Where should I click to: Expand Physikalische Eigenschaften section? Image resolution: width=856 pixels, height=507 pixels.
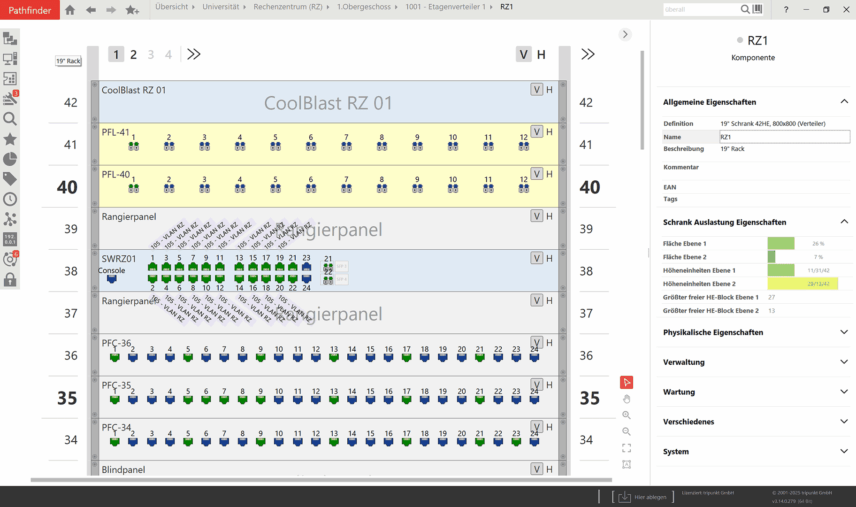click(843, 332)
